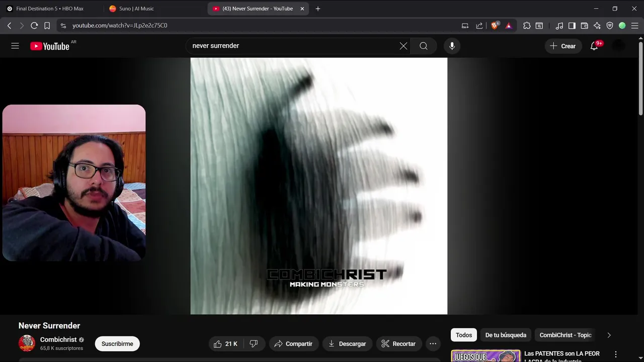Viewport: 644px width, 362px height.
Task: Open Brave Rewards triangle icon
Action: click(509, 25)
